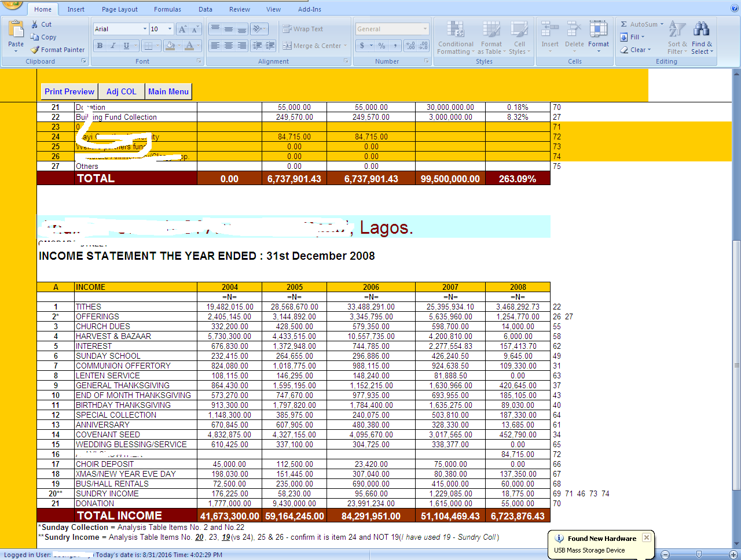This screenshot has width=741, height=560.
Task: Click the vertical scrollbar thumb
Action: [736, 366]
